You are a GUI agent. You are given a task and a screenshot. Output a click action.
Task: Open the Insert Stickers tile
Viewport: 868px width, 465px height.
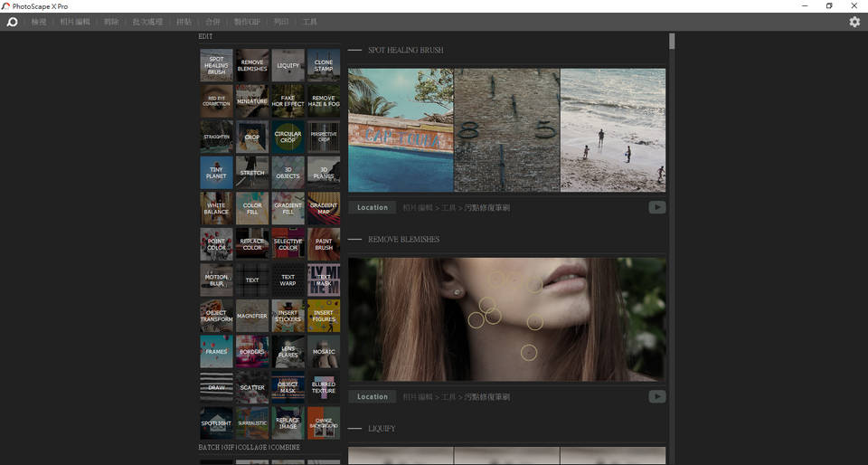point(288,316)
